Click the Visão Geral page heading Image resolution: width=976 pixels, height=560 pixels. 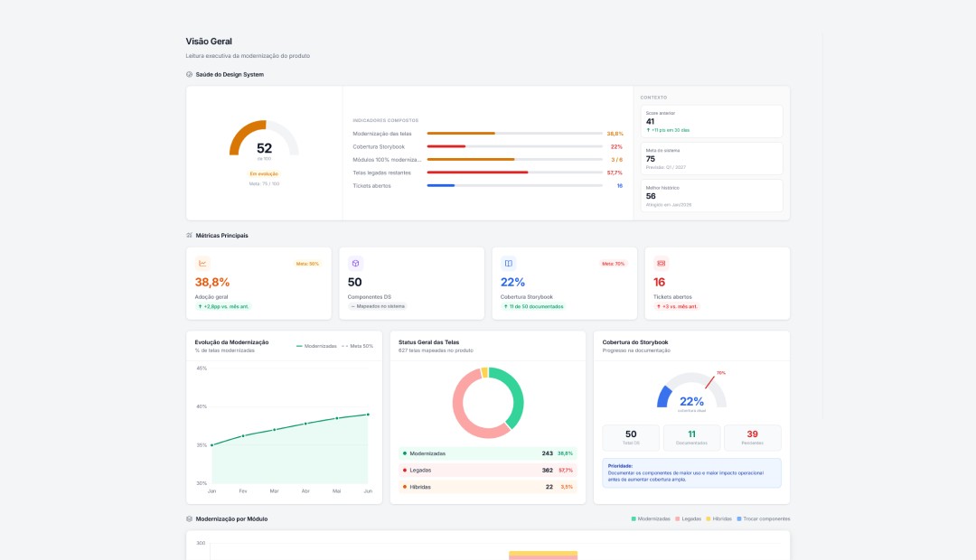click(209, 42)
